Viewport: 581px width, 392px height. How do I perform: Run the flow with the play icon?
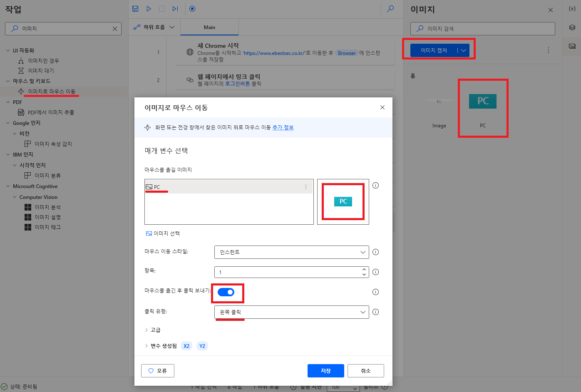(x=149, y=9)
